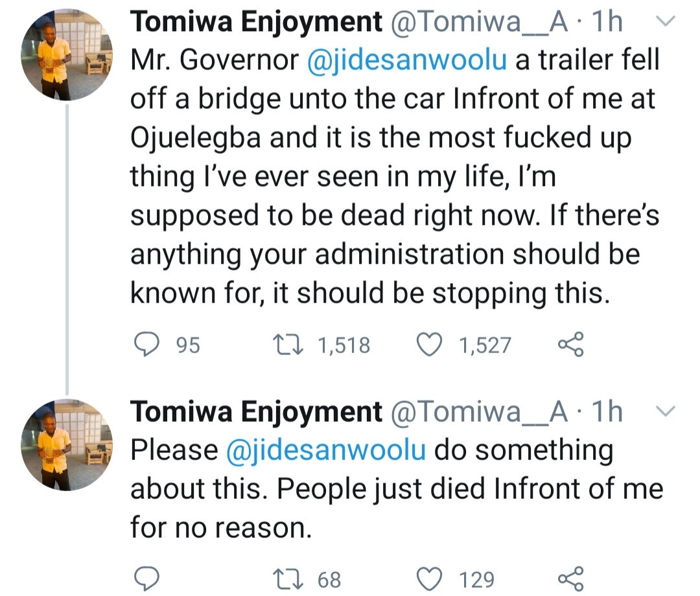Open the reply icon on the first tweet
Image resolution: width=700 pixels, height=596 pixels.
(148, 345)
